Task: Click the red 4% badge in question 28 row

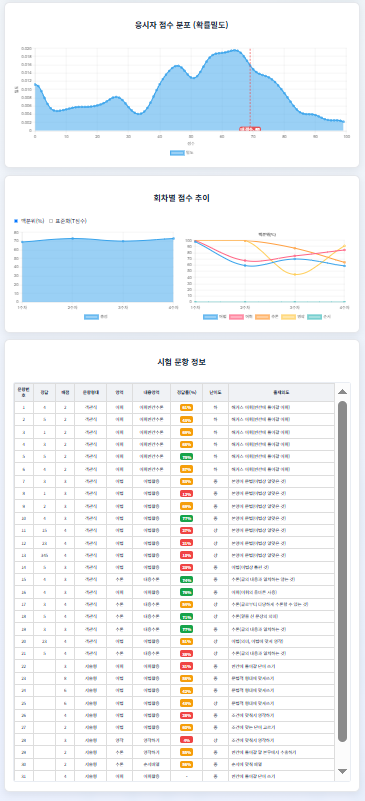Action: tap(186, 740)
